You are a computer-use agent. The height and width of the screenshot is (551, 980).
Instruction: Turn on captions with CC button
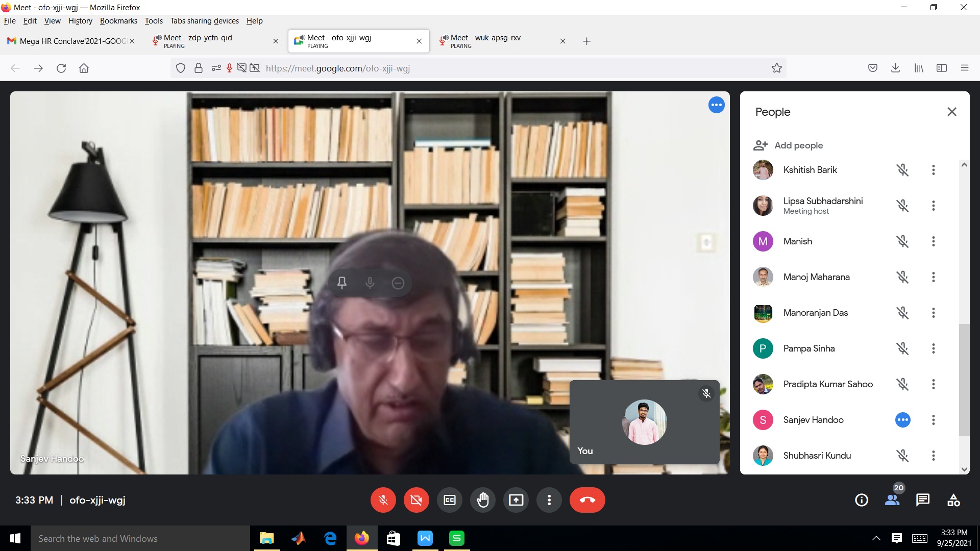coord(449,500)
